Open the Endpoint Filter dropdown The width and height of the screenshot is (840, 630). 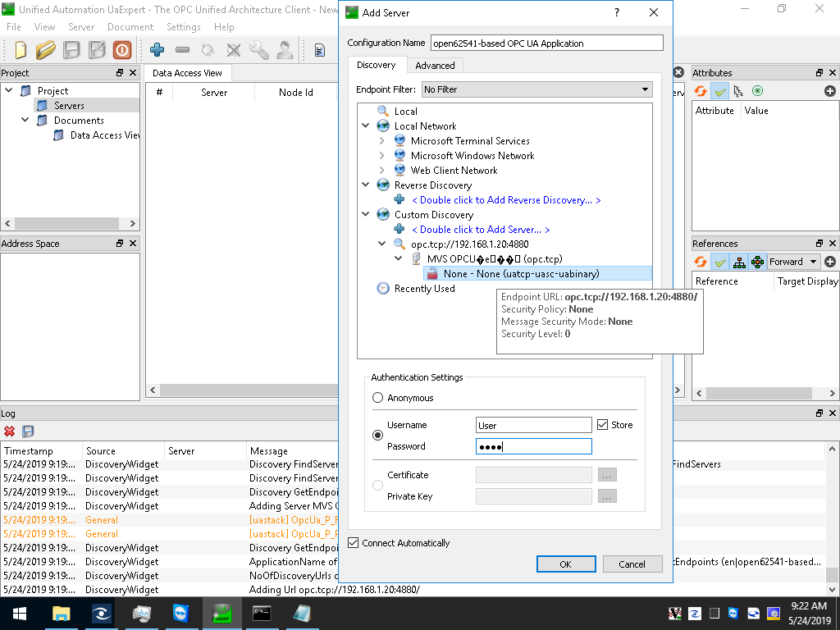click(536, 89)
